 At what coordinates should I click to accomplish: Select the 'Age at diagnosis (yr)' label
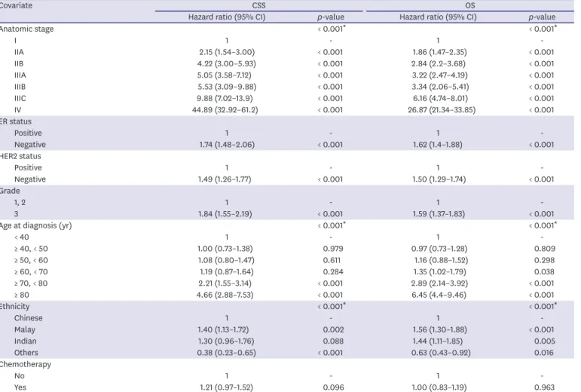point(35,225)
